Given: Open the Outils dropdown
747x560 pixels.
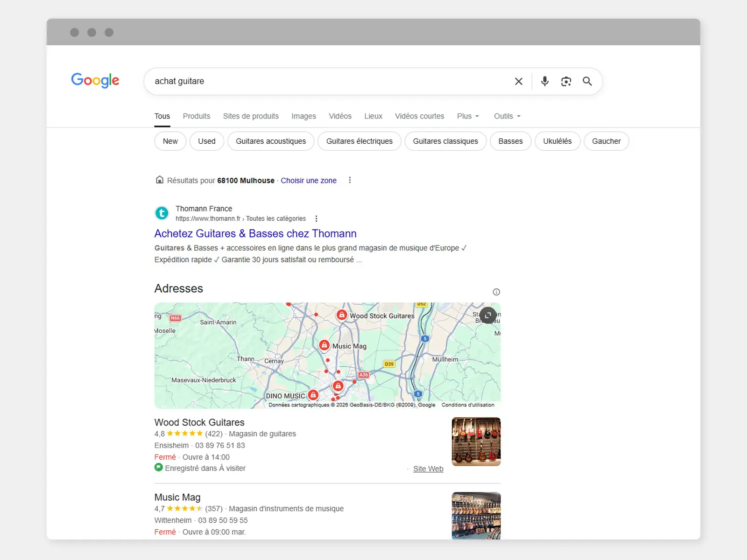Looking at the screenshot, I should [x=507, y=116].
